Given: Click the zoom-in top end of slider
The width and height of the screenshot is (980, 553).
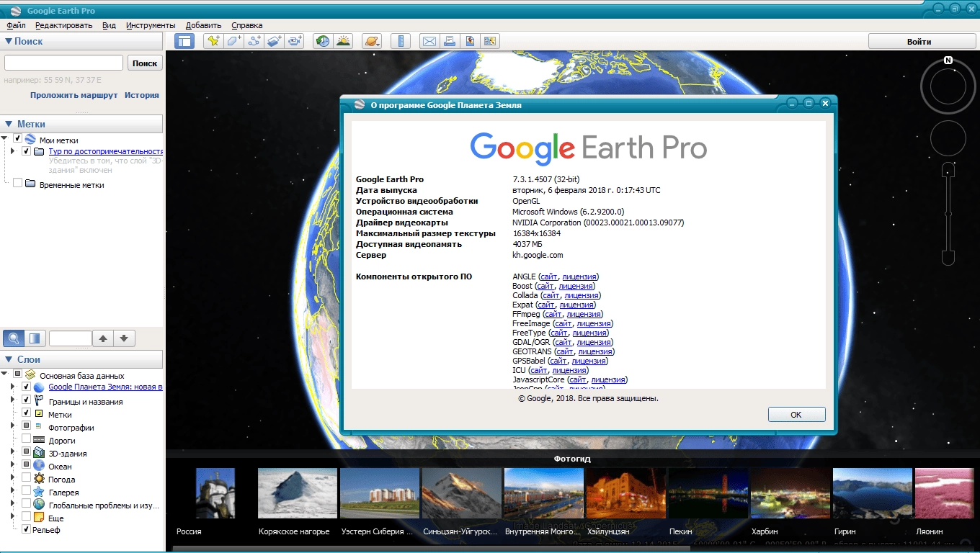Looking at the screenshot, I should pyautogui.click(x=948, y=170).
